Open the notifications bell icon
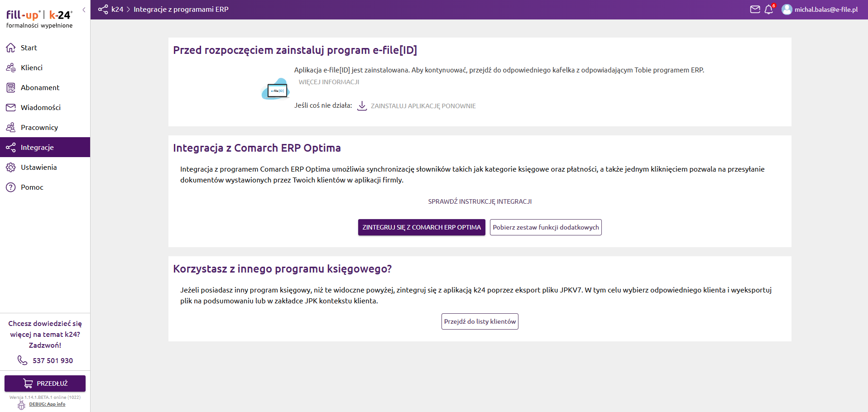868x412 pixels. (769, 10)
